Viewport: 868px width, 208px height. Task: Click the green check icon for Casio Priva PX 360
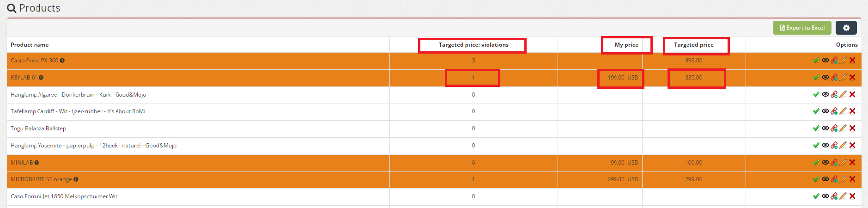pyautogui.click(x=816, y=60)
